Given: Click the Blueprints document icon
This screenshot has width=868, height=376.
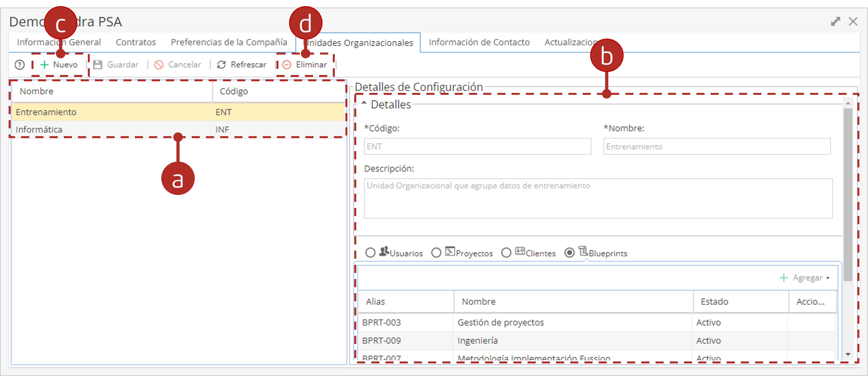Looking at the screenshot, I should 583,251.
